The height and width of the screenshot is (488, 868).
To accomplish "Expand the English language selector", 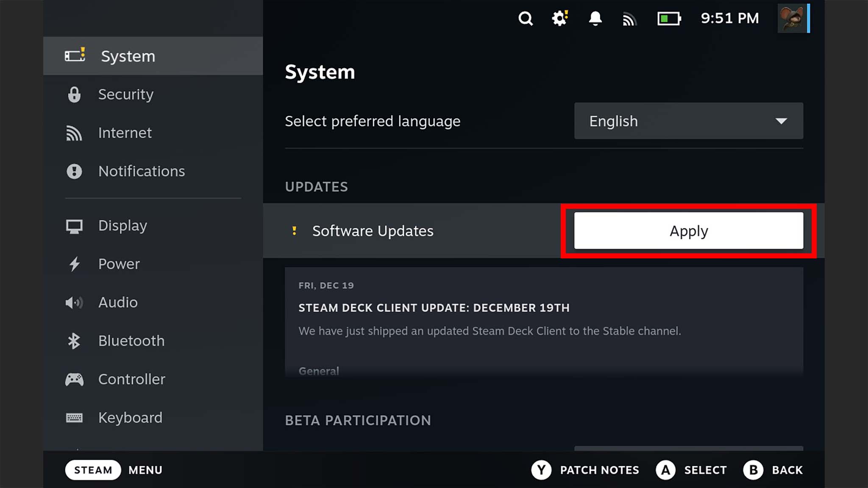I will (x=688, y=121).
